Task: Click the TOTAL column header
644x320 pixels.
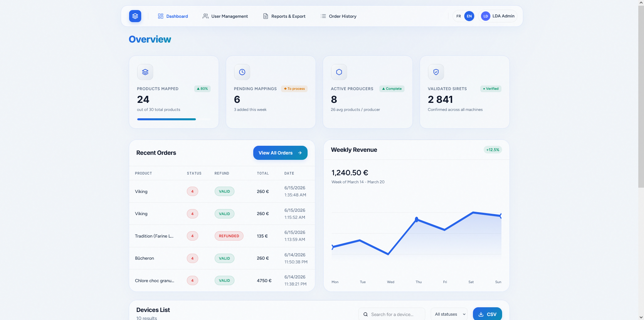Action: click(x=263, y=173)
